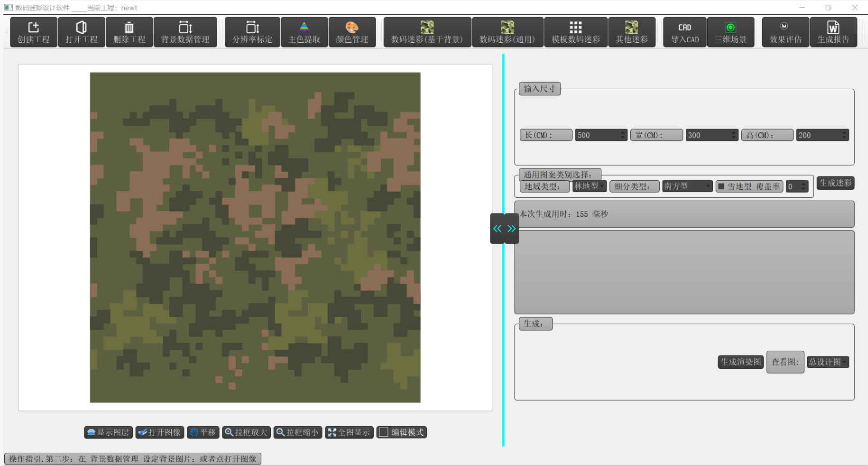Click stepper arrows on 高(CM) field
The height and width of the screenshot is (466, 868).
[844, 135]
